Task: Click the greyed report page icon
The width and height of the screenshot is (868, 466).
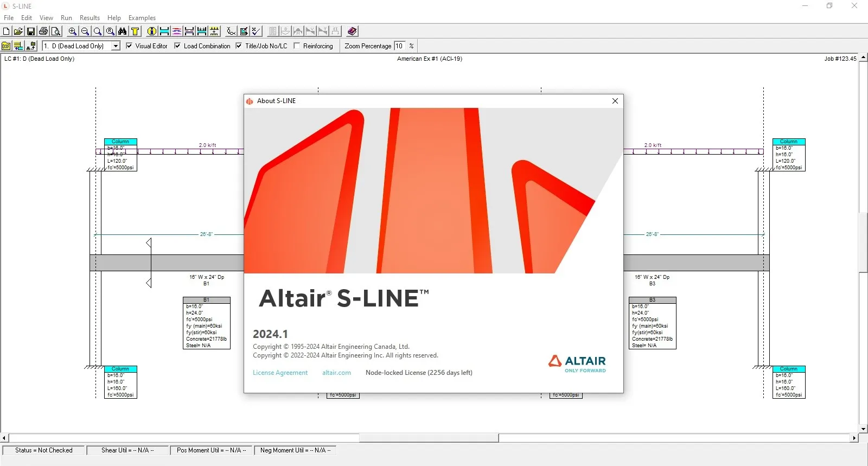Action: 273,31
